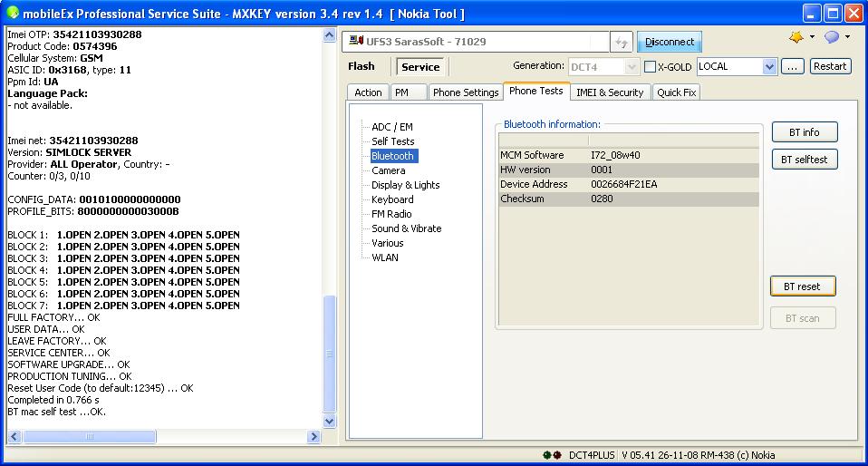This screenshot has height=466, width=868.
Task: Select WLAN in the tests tree
Action: pos(385,257)
